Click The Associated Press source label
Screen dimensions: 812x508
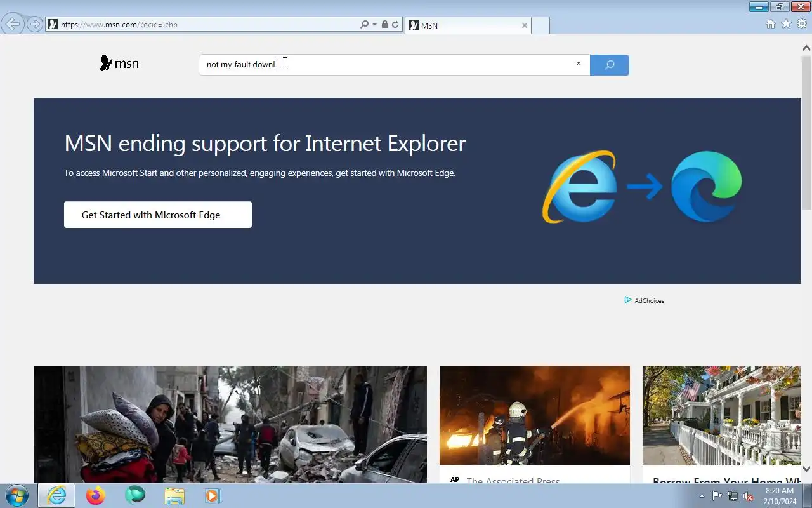coord(513,480)
